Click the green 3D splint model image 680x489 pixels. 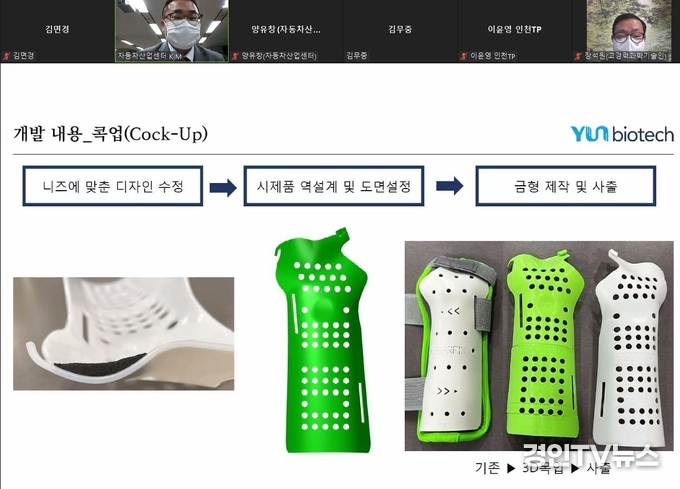tap(322, 339)
